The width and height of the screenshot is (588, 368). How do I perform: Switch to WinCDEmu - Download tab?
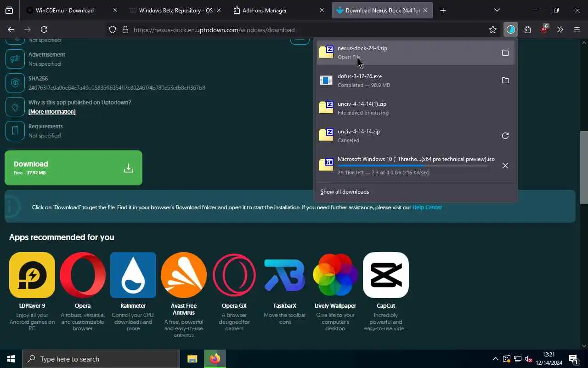coord(72,10)
